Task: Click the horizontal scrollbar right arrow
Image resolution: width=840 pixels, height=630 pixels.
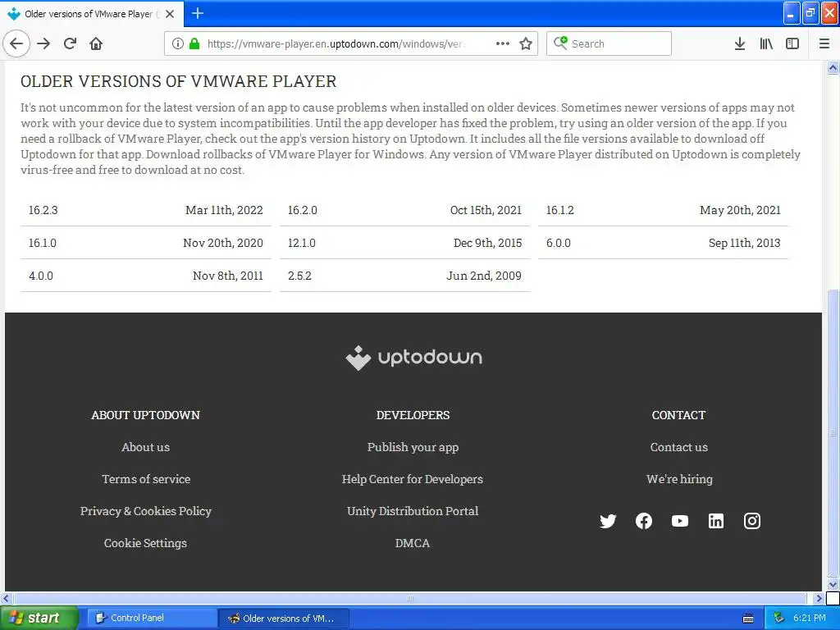Action: coord(818,598)
